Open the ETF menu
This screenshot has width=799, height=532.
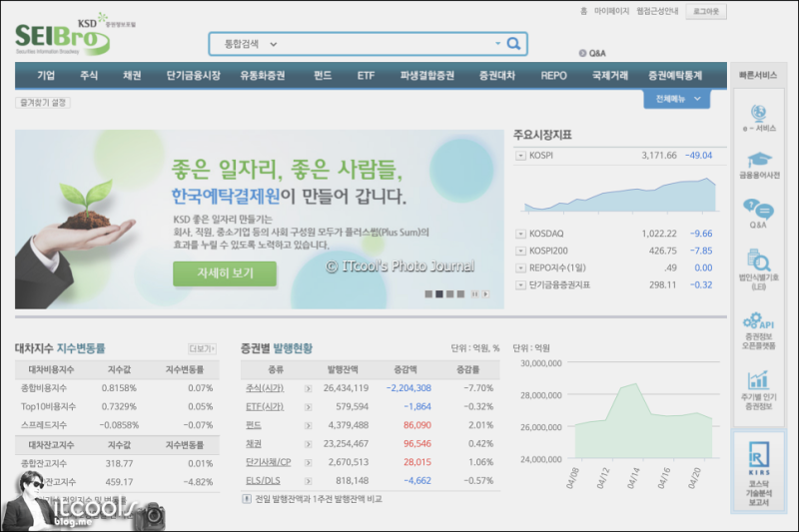tap(366, 75)
